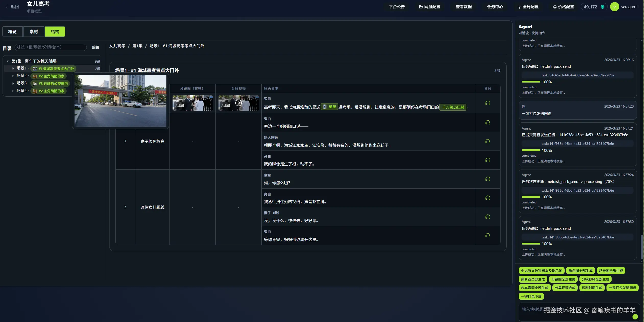Click the green credits coin icon
Viewport: 644px width, 322px height.
coord(602,7)
